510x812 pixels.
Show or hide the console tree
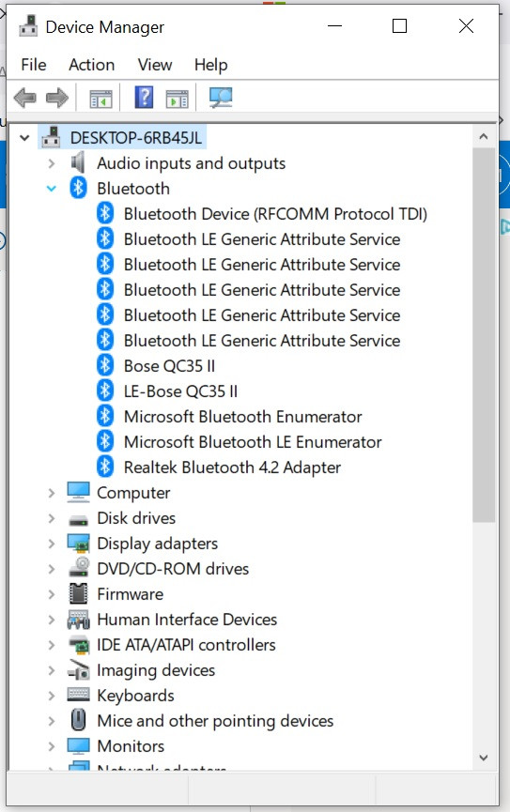[x=100, y=98]
